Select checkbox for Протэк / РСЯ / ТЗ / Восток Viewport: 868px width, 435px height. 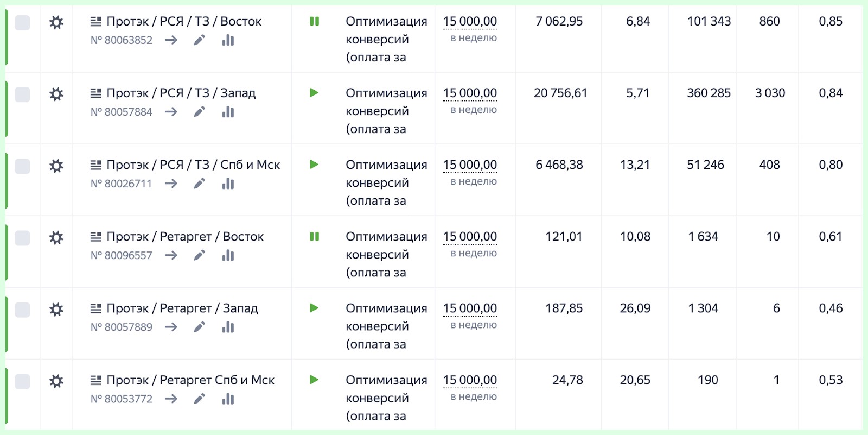click(22, 23)
